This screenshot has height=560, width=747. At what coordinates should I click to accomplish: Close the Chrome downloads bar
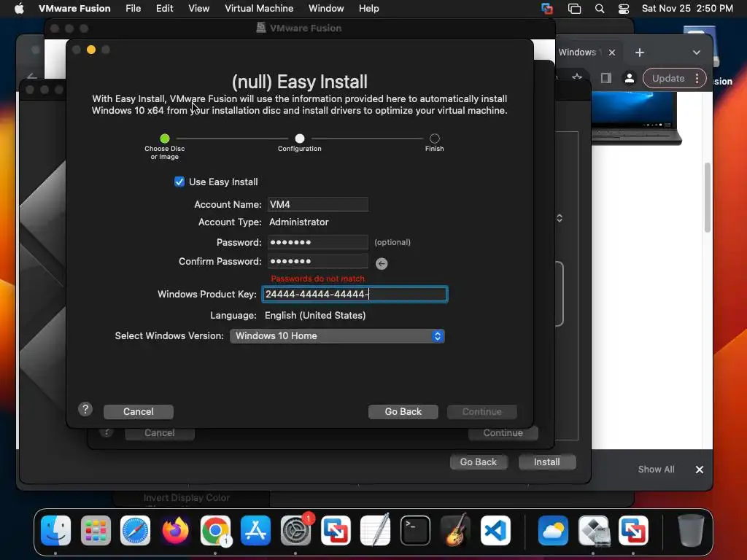pos(700,470)
